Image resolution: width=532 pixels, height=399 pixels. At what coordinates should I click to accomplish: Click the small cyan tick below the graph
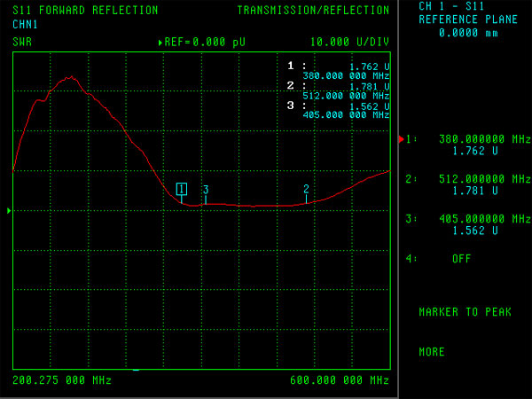[136, 370]
